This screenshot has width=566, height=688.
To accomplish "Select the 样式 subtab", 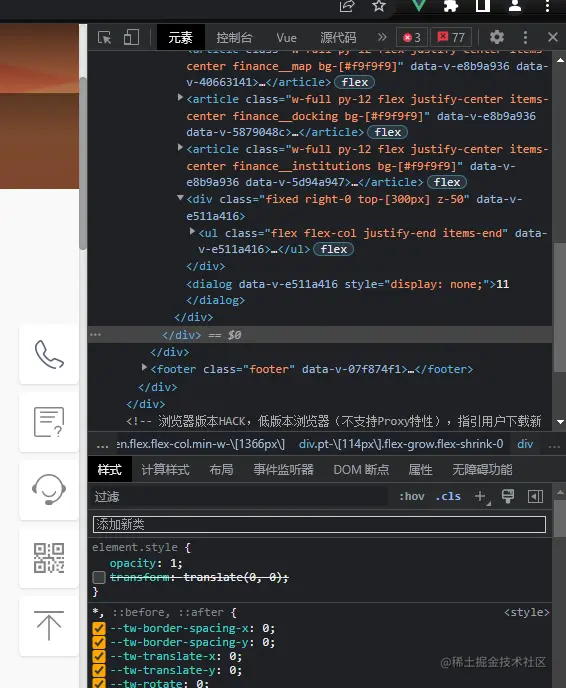I will (109, 470).
